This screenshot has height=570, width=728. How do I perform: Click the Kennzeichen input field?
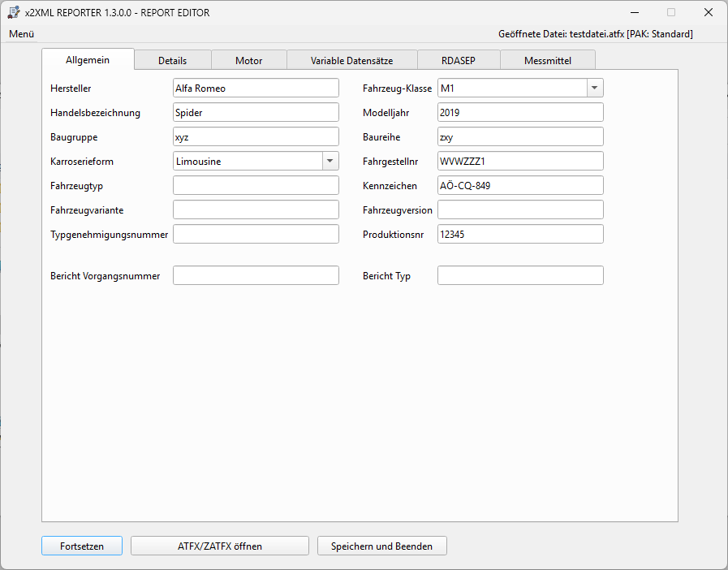point(519,185)
